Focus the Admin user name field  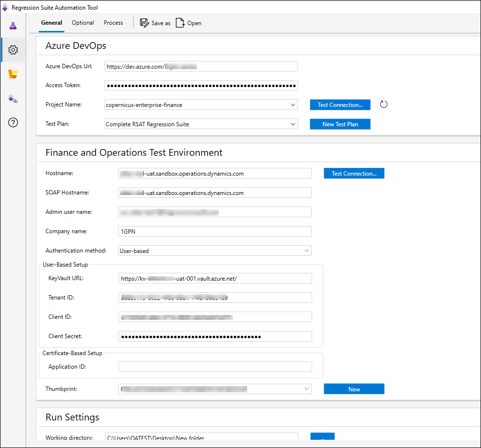point(215,212)
